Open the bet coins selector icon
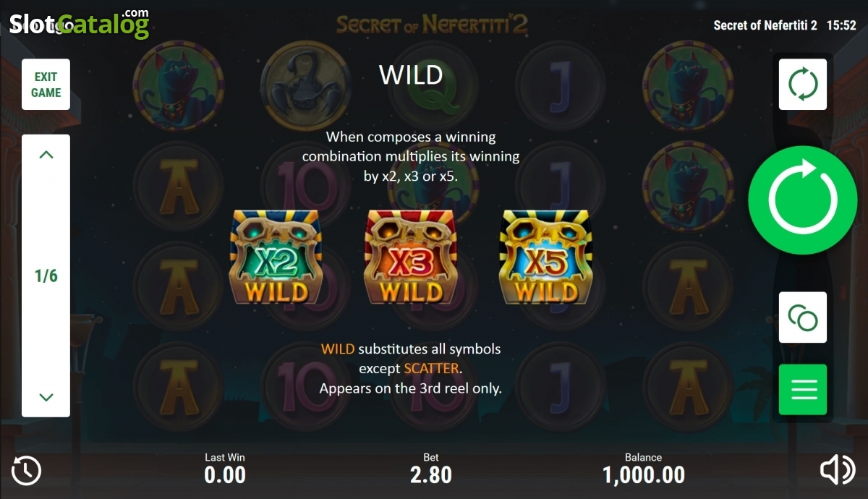 (x=803, y=317)
